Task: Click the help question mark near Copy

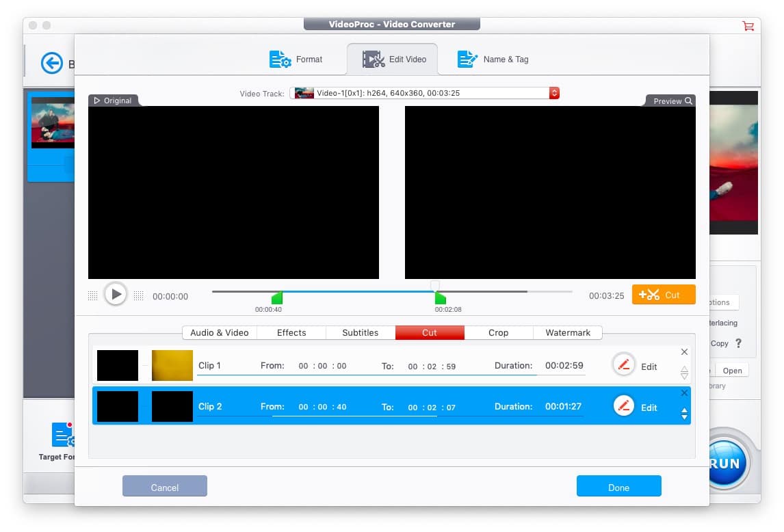Action: (738, 343)
